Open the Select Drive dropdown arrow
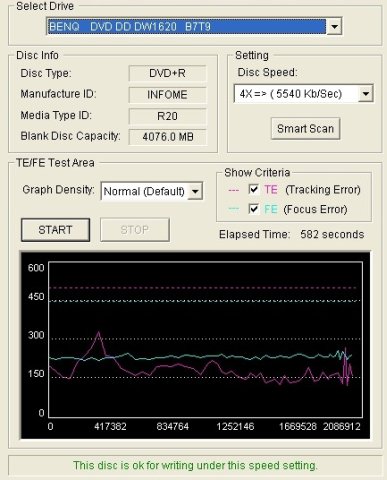Viewport: 387px width, 480px height. click(334, 26)
